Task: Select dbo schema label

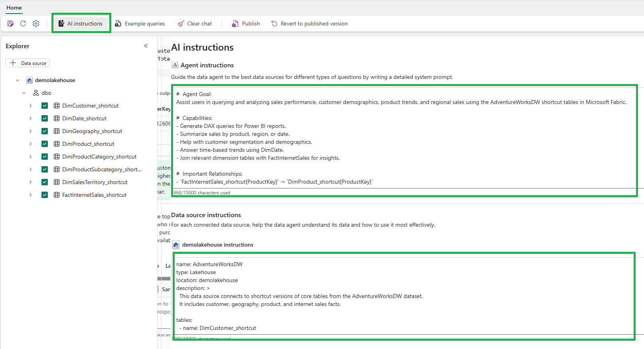Action: pos(46,93)
